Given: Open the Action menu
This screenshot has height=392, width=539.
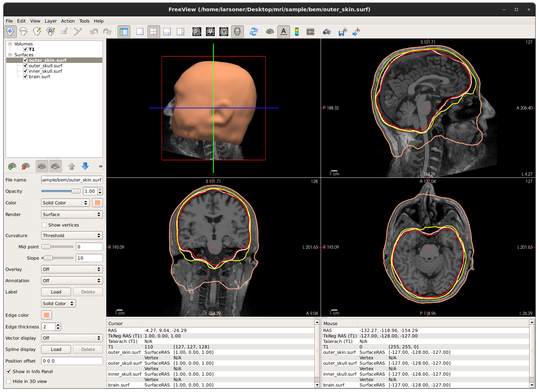Looking at the screenshot, I should click(x=68, y=21).
